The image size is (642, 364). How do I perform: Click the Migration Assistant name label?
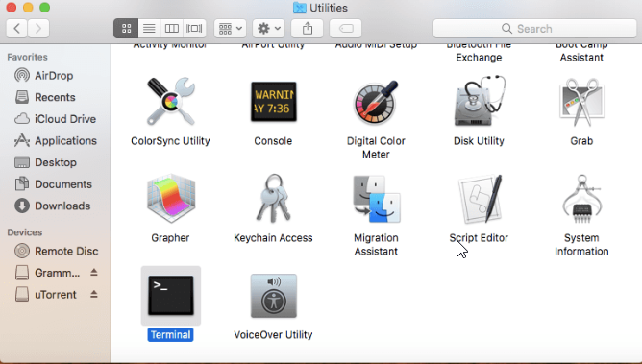click(376, 244)
